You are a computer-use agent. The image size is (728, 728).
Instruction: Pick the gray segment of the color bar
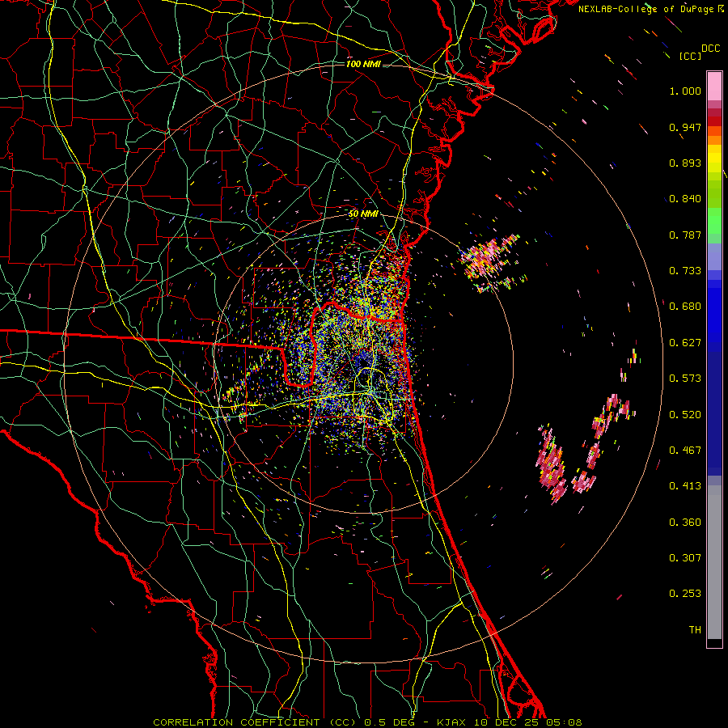(714, 562)
